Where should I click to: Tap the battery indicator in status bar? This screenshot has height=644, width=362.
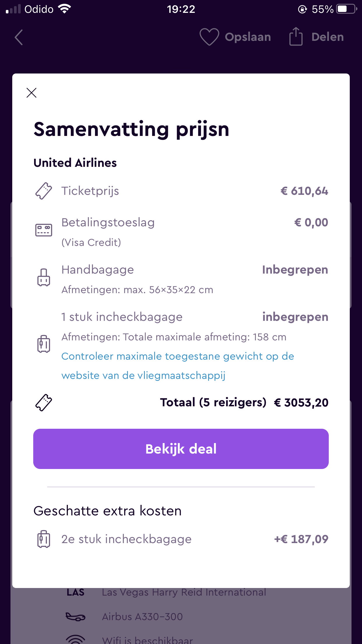click(346, 9)
